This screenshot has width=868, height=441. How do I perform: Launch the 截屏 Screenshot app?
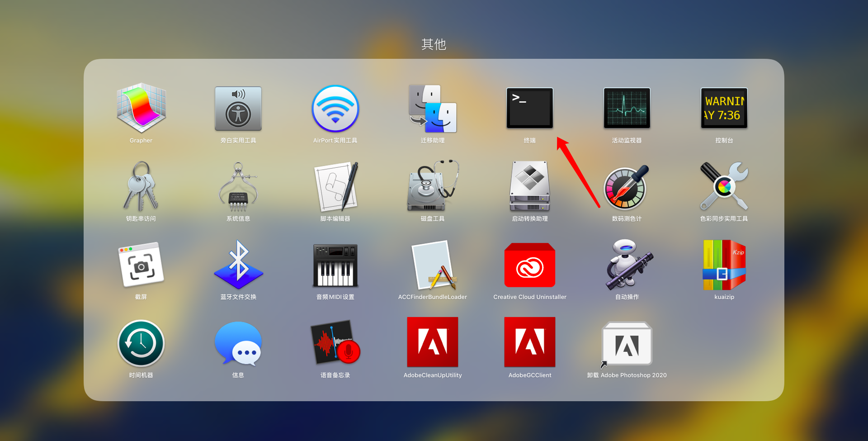coord(141,265)
